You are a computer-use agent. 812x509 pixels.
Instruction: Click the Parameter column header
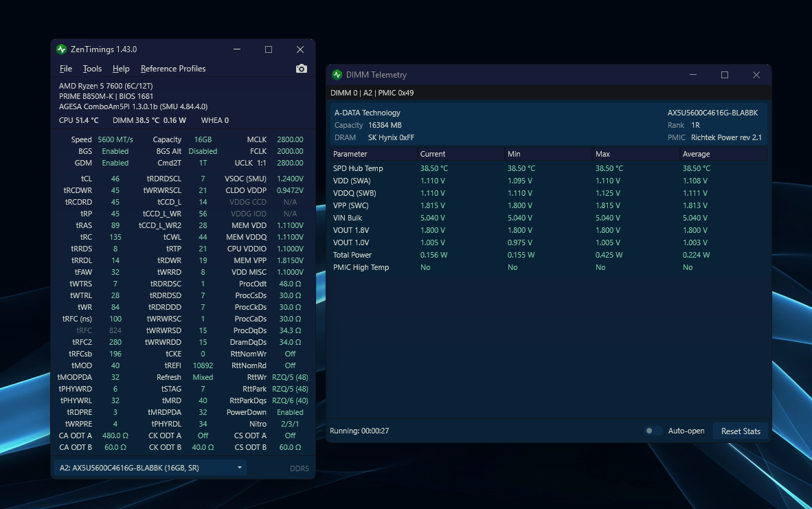pos(374,154)
